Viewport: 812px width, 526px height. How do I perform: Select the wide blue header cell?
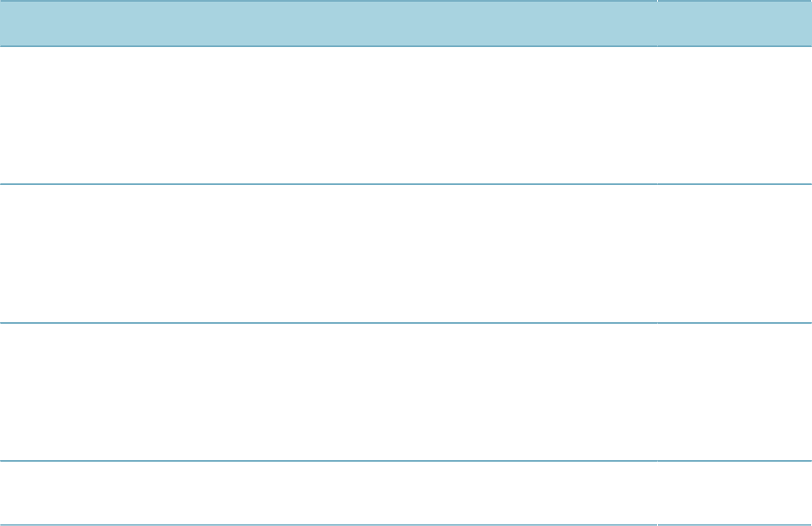[328, 23]
